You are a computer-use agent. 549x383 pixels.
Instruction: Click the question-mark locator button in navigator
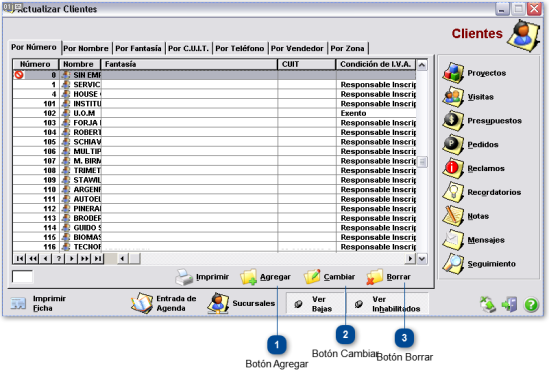[59, 259]
